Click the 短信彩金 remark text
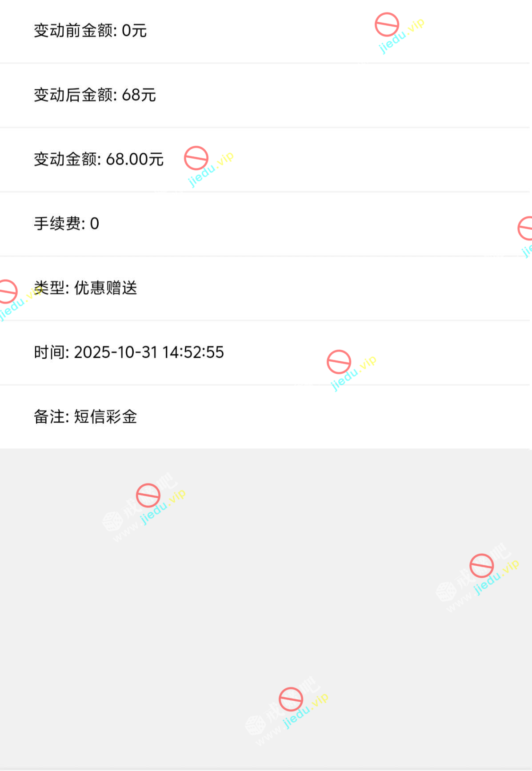This screenshot has width=532, height=771. [x=105, y=417]
